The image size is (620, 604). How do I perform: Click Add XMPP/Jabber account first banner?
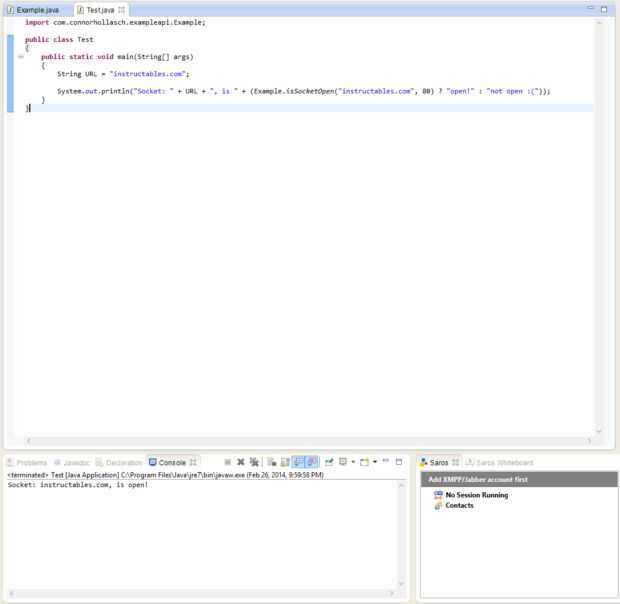pos(519,479)
